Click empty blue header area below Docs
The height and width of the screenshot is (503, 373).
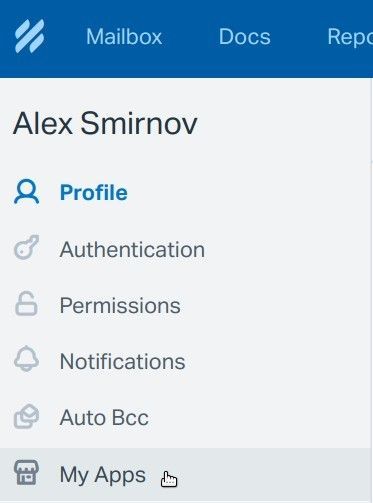tap(244, 63)
